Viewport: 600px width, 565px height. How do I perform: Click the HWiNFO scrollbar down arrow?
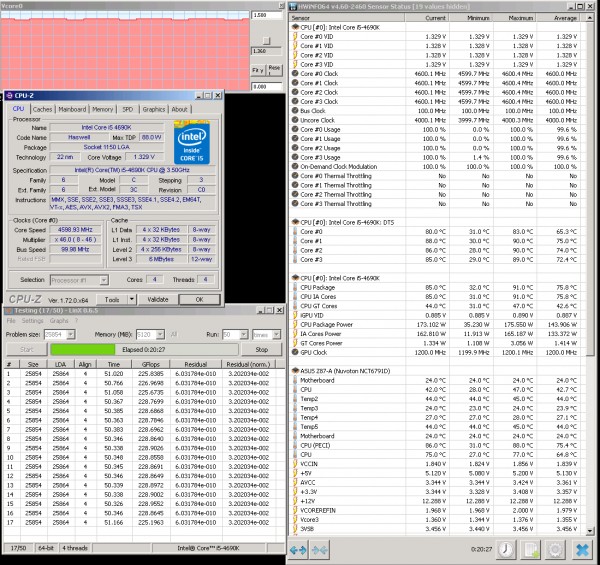pyautogui.click(x=590, y=531)
